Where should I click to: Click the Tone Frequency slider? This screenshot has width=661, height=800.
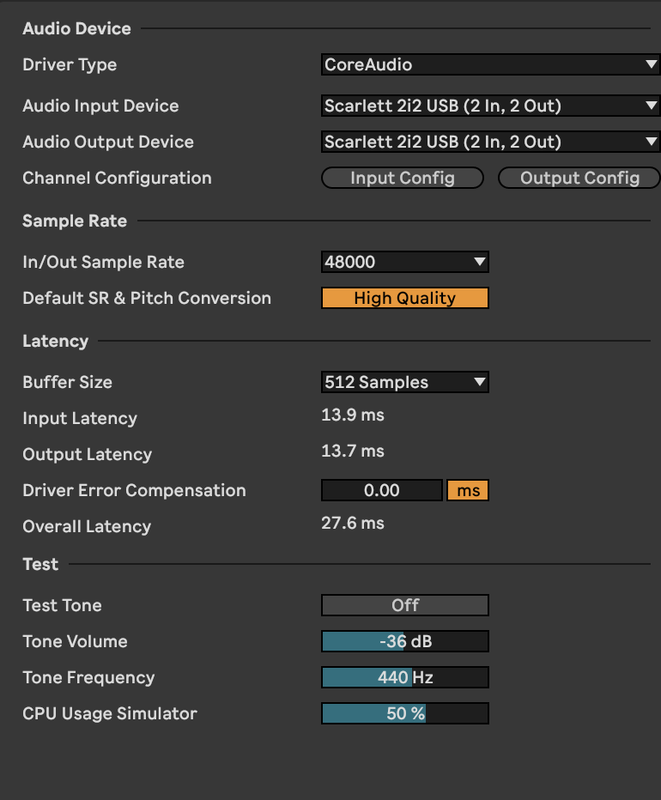tap(405, 678)
